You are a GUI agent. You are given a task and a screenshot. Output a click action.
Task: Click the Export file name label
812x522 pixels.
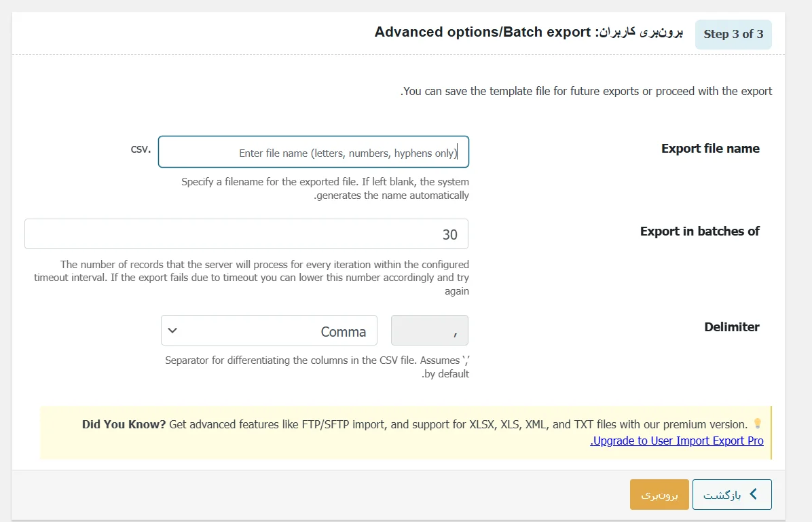coord(710,149)
